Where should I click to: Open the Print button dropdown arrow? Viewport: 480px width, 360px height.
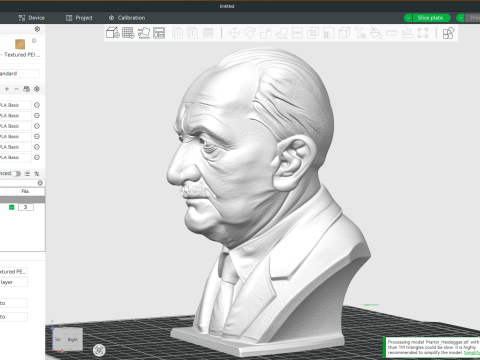pos(461,18)
